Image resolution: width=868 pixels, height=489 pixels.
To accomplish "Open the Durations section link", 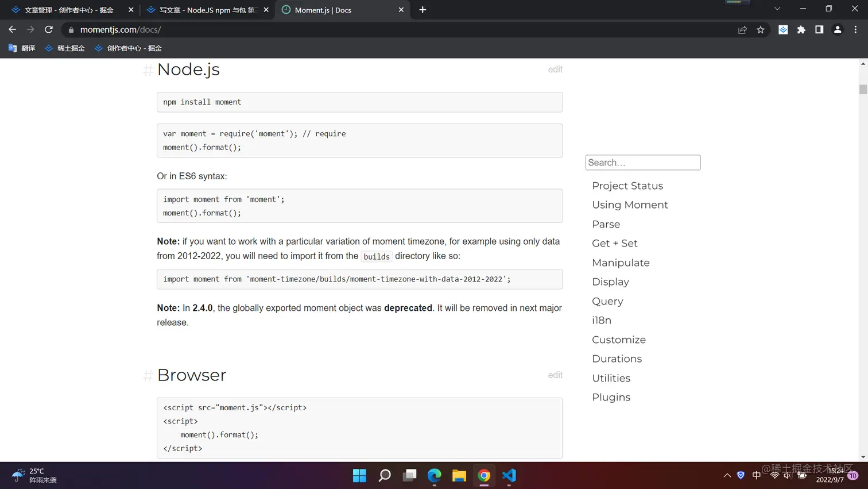I will tap(617, 359).
